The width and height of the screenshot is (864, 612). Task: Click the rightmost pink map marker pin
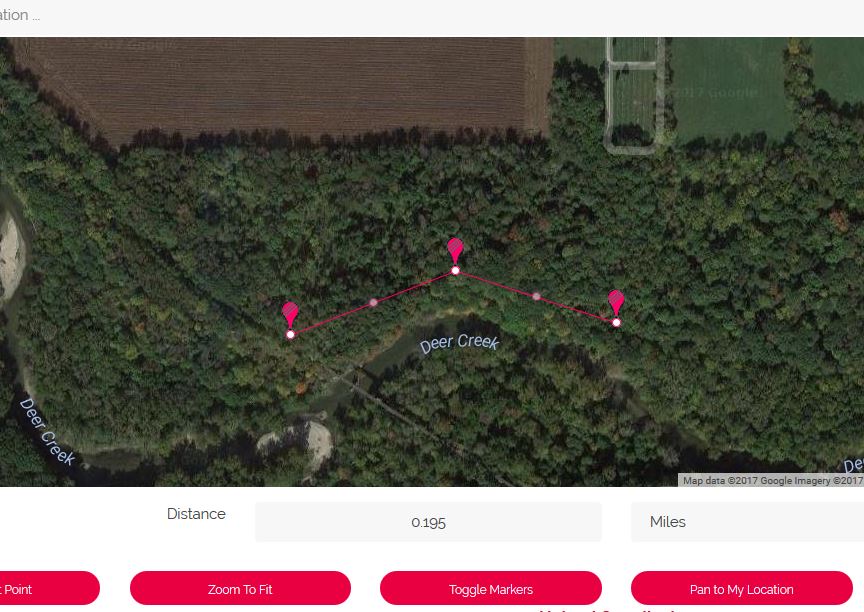coord(616,303)
